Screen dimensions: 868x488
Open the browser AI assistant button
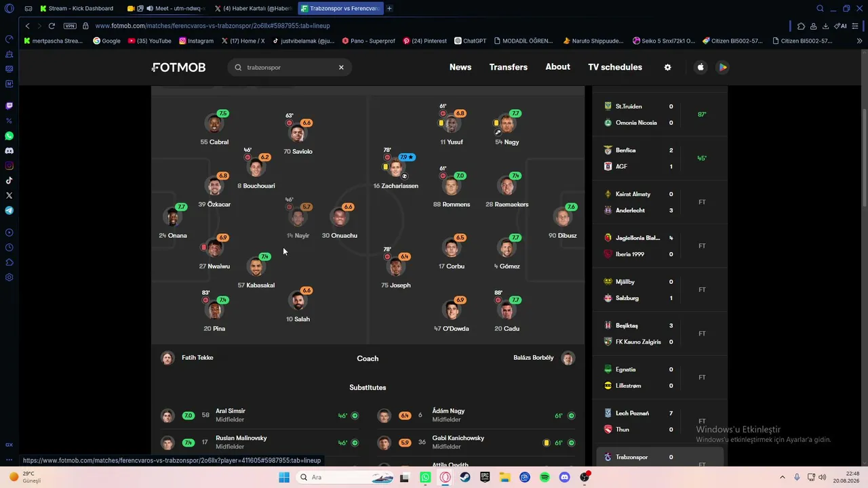point(841,26)
